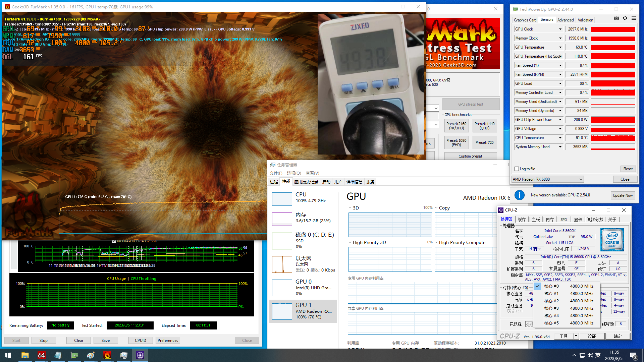Image resolution: width=644 pixels, height=362 pixels.
Task: Expand the 3D graph selector in Task Manager
Action: pos(350,208)
